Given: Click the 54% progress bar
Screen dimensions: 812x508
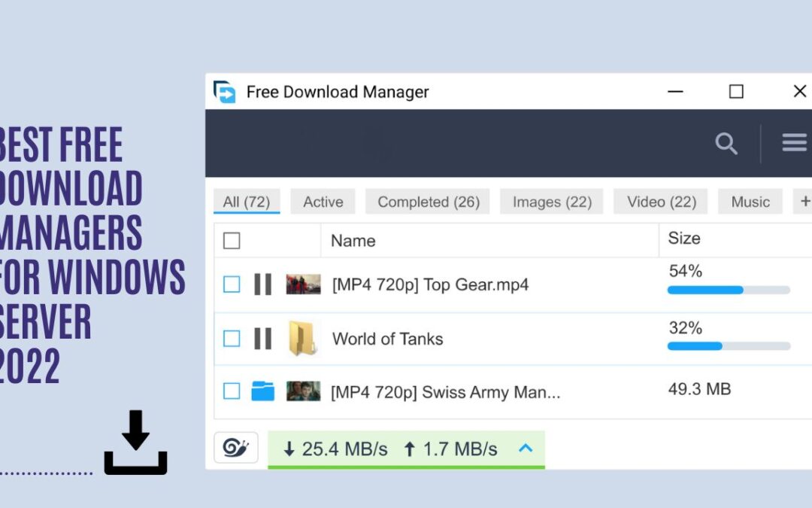Looking at the screenshot, I should (729, 291).
